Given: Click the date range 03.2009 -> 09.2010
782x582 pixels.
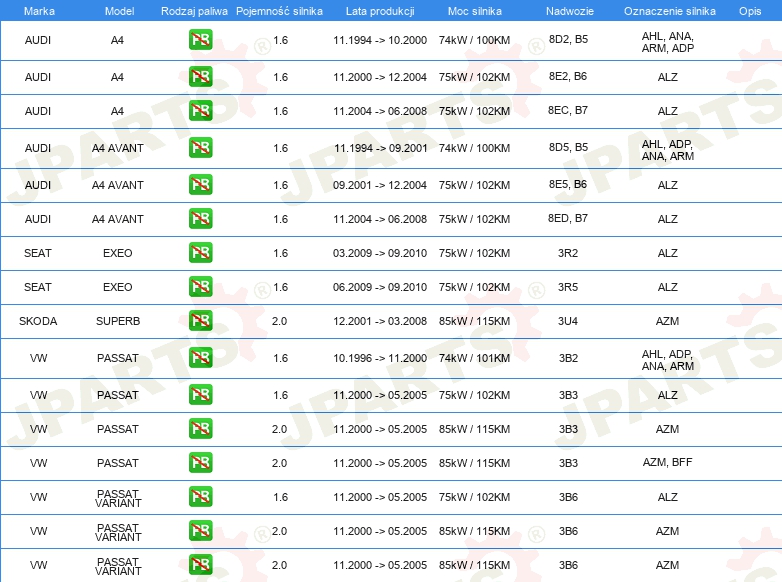Looking at the screenshot, I should click(x=380, y=253).
